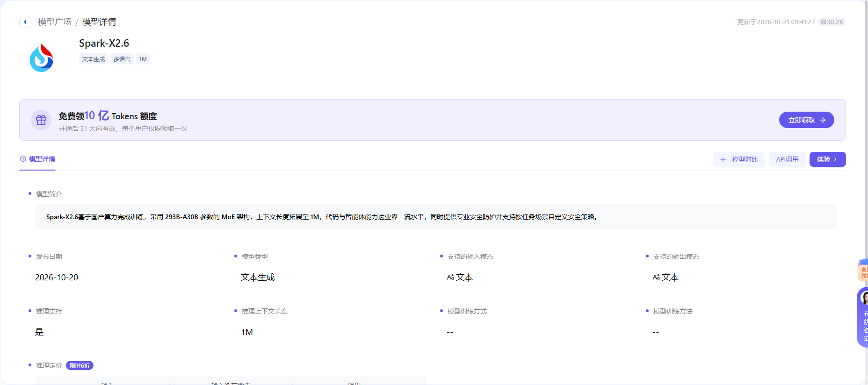
Task: Click the 模型对比 button
Action: point(739,159)
